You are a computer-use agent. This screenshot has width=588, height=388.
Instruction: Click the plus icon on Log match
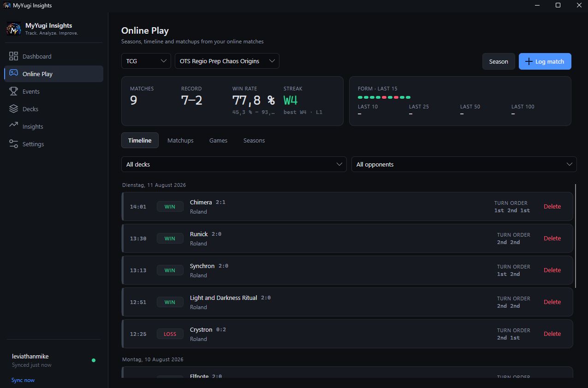click(529, 61)
